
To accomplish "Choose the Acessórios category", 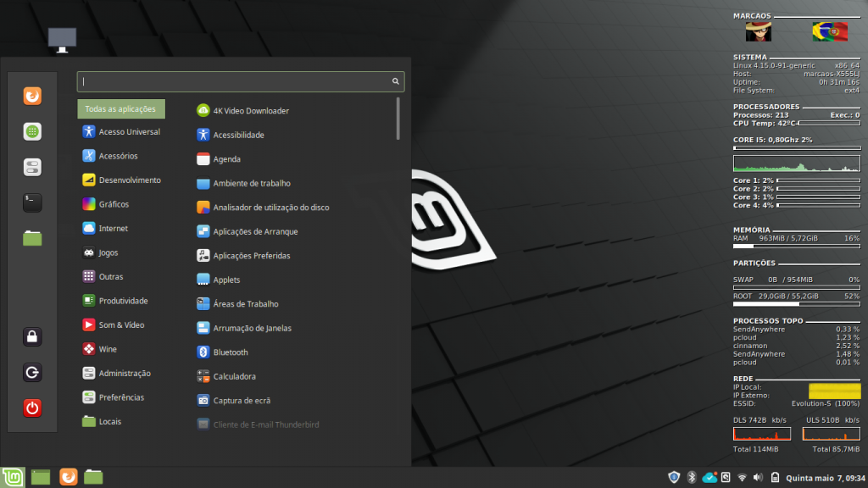I will click(x=110, y=156).
